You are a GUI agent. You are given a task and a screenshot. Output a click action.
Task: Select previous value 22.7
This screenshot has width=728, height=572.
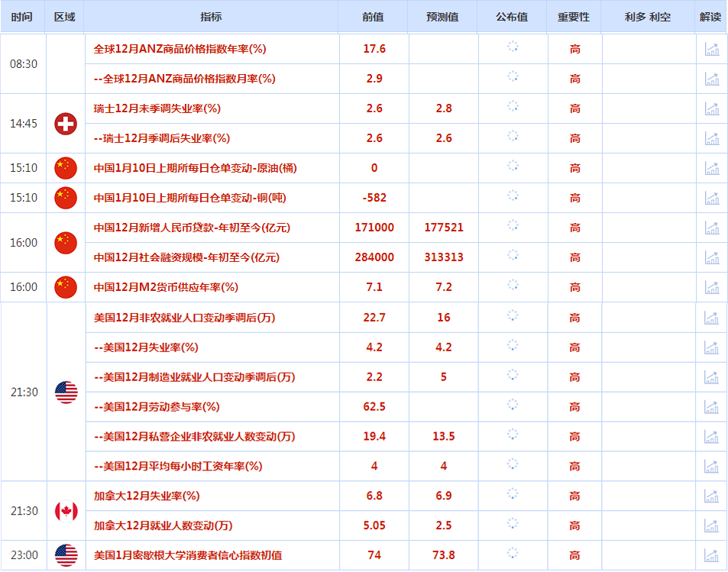tap(374, 318)
